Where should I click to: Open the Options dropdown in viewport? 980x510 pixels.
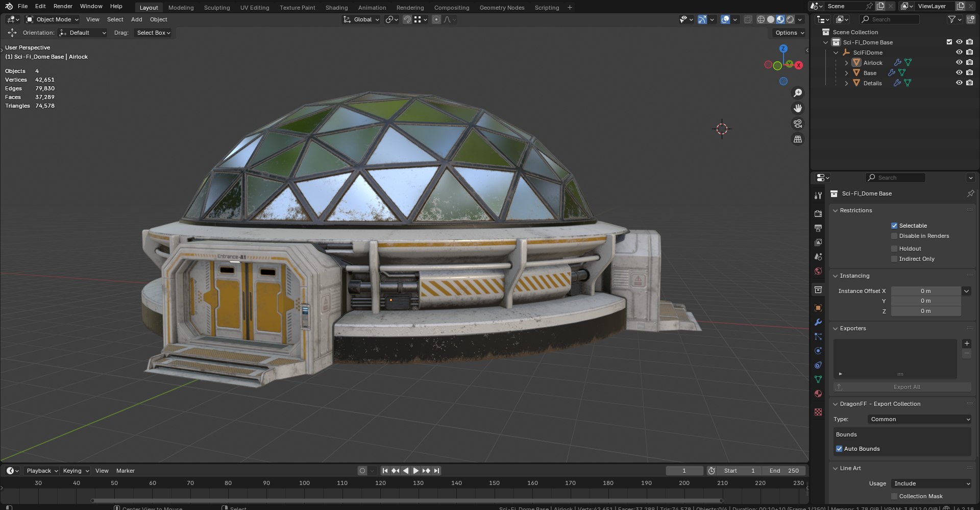(x=790, y=33)
